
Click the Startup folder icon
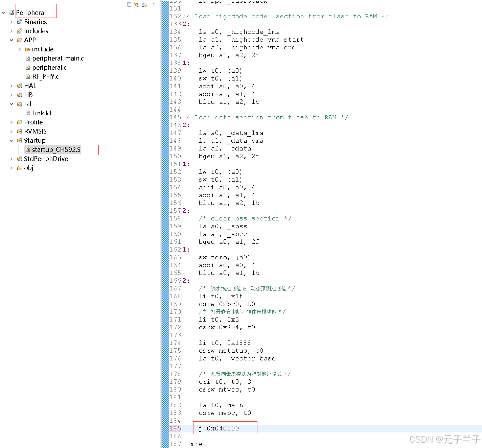click(20, 141)
